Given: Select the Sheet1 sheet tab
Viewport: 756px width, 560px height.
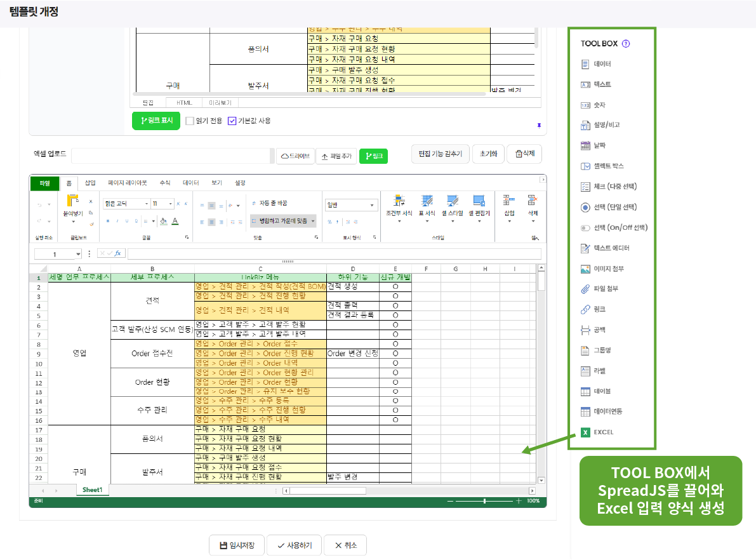Looking at the screenshot, I should click(93, 490).
